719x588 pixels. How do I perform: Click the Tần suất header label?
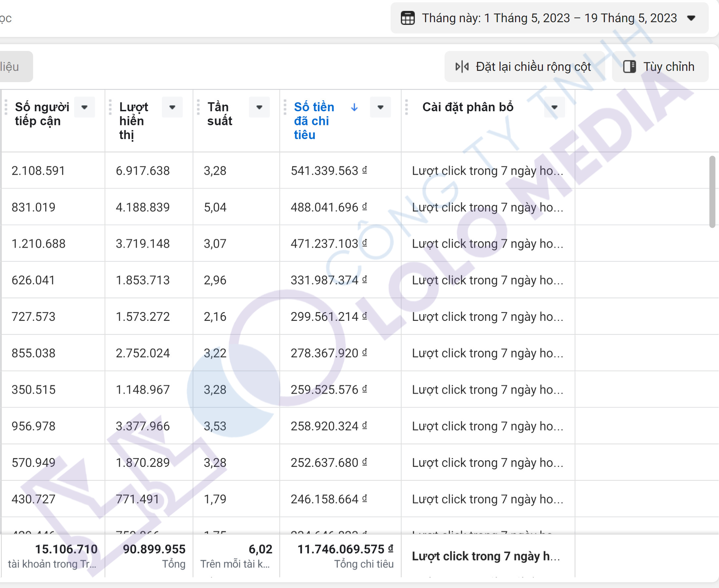coord(219,114)
